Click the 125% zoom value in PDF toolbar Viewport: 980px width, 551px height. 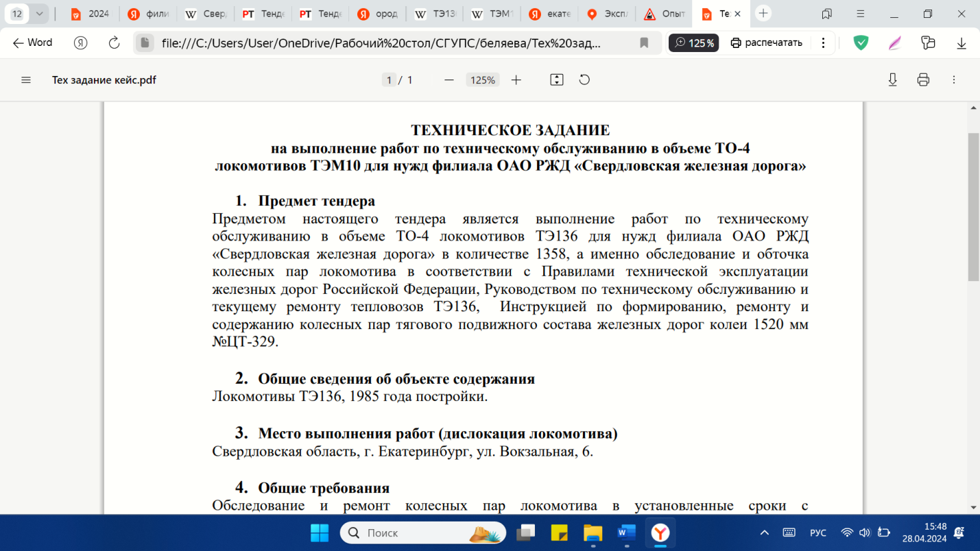click(482, 80)
